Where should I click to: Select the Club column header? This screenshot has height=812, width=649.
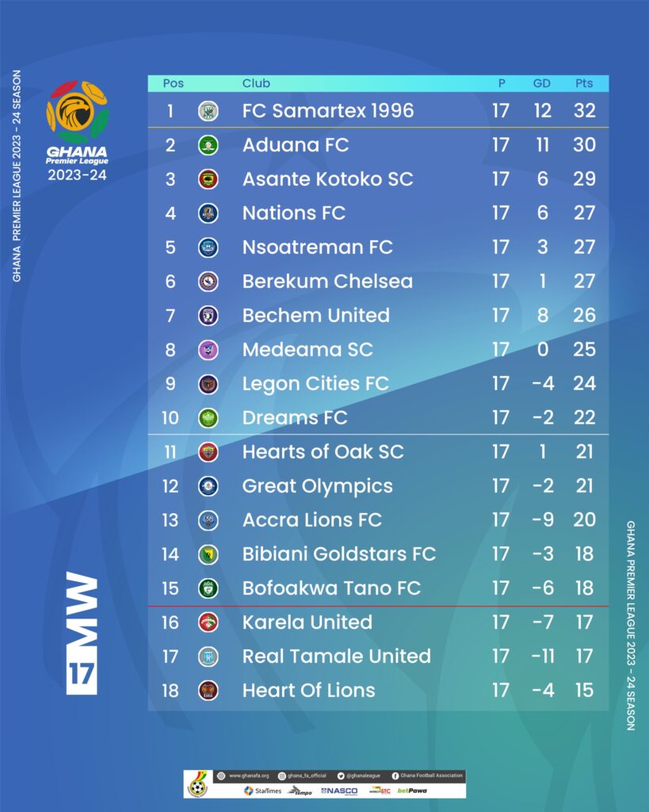click(256, 83)
